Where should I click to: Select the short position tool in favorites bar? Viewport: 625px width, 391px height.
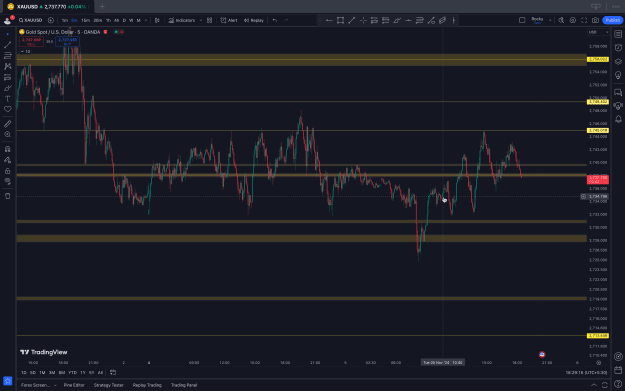[385, 20]
